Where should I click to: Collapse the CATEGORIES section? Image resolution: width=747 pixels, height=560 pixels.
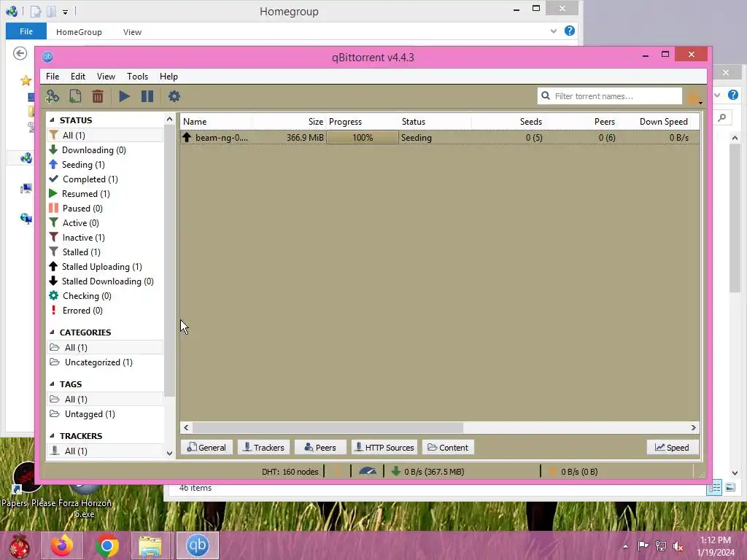point(52,332)
